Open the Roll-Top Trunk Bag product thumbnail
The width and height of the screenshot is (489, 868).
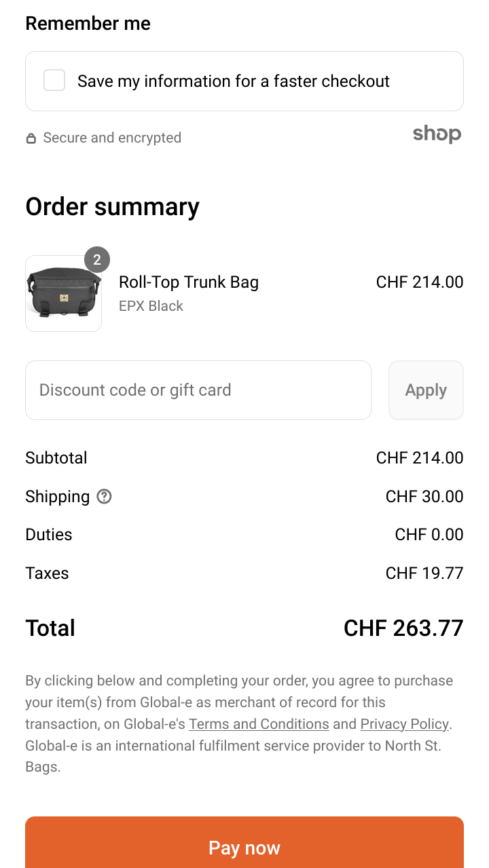click(63, 294)
